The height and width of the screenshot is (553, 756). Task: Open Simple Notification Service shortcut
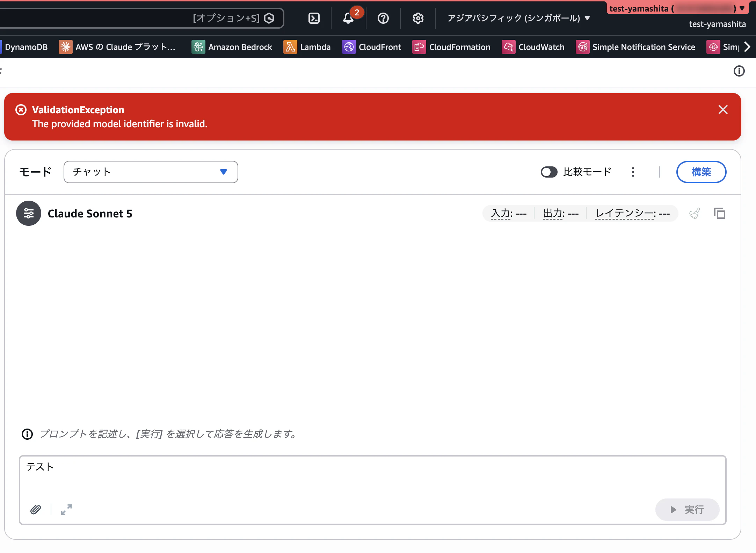pos(635,47)
